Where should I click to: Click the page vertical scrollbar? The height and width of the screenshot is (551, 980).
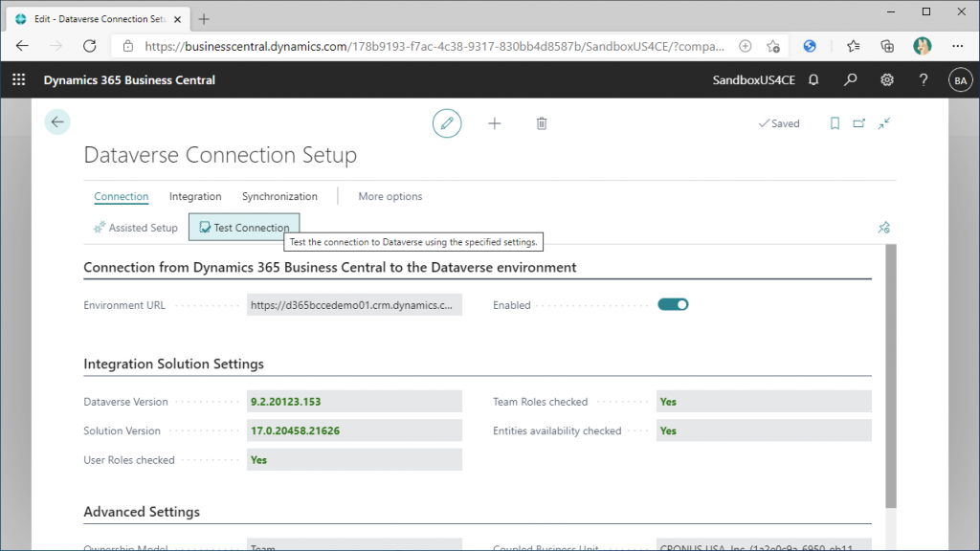point(891,376)
